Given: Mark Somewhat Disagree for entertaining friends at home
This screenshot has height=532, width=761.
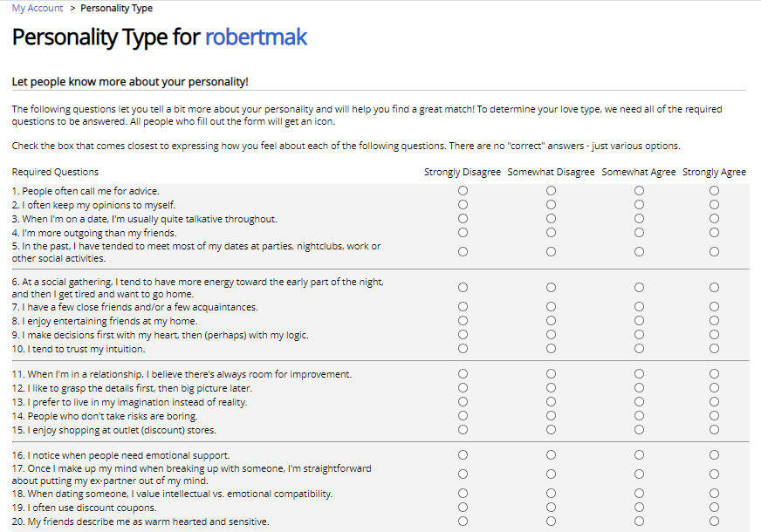Looking at the screenshot, I should coord(551,321).
